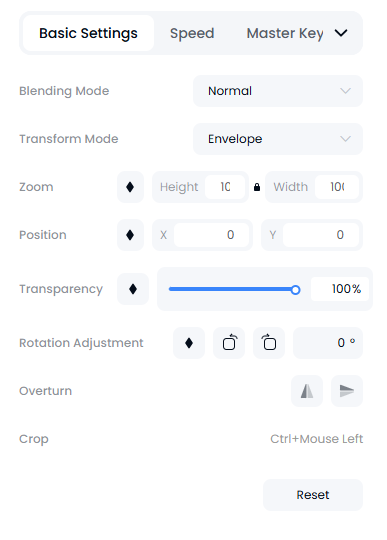Click the Zoom Height input field
Image resolution: width=387 pixels, height=540 pixels.
225,187
